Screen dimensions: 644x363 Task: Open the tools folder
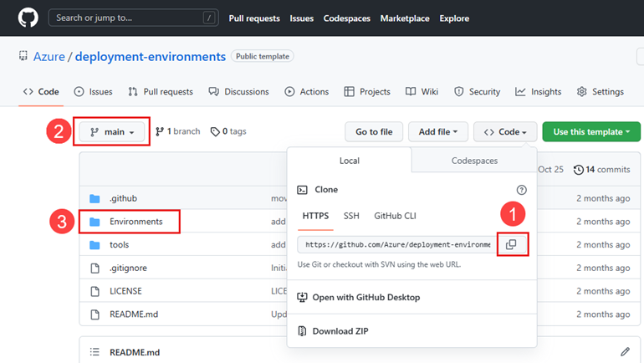[x=119, y=245]
